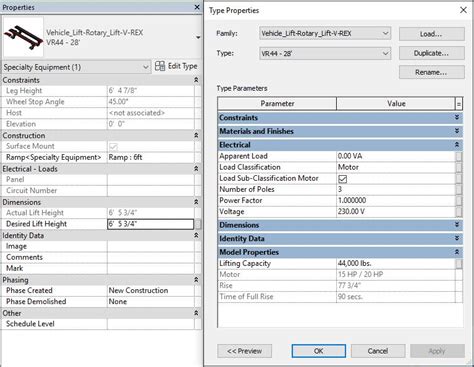Expand the Constraints group in Type Parameters
The width and height of the screenshot is (474, 367).
[x=457, y=118]
